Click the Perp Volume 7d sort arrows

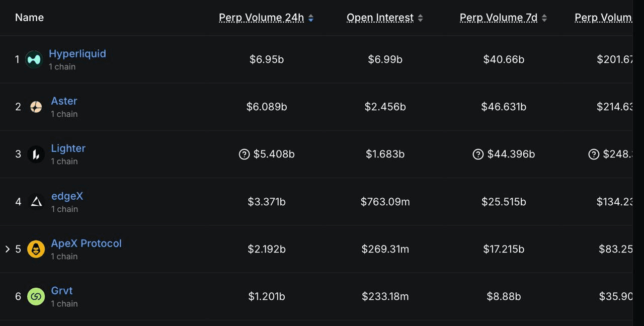point(544,18)
